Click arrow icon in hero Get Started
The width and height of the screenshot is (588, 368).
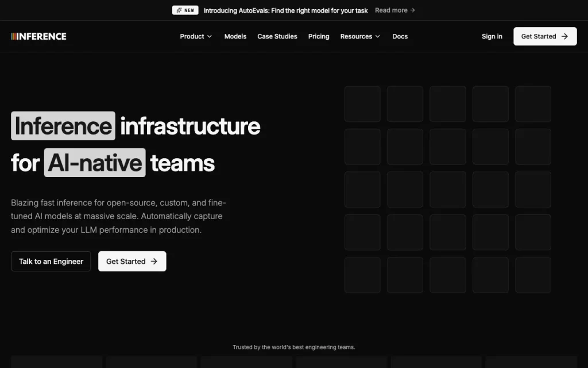tap(154, 262)
